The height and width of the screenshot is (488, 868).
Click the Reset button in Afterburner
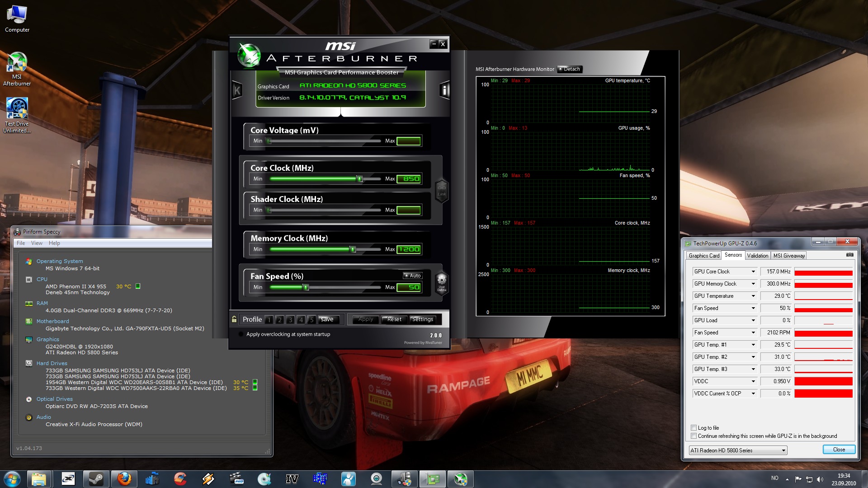(394, 319)
